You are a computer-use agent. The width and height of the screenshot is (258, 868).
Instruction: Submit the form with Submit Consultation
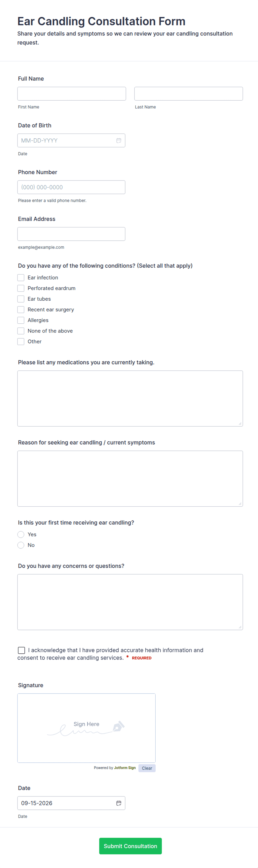(x=130, y=846)
